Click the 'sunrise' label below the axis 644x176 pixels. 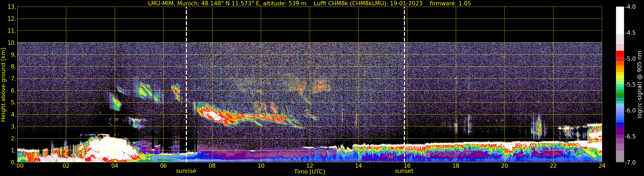pos(186,171)
